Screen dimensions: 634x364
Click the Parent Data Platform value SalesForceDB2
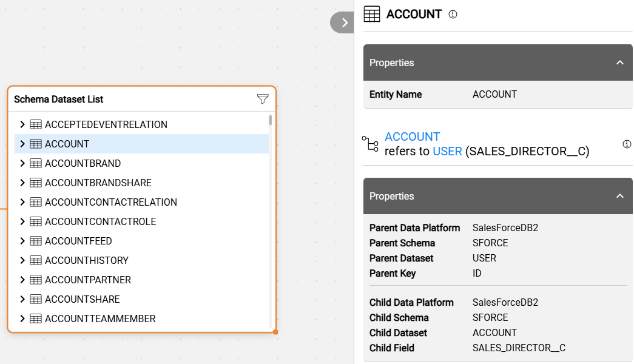505,227
